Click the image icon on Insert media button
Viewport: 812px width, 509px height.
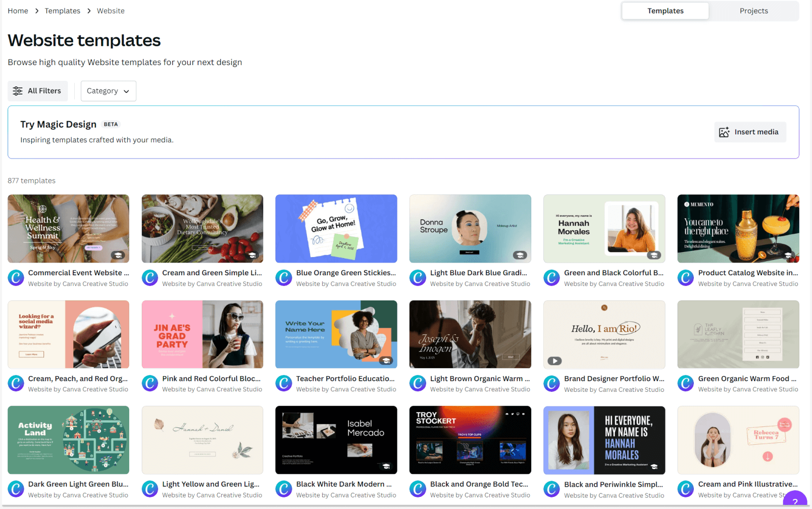coord(724,132)
